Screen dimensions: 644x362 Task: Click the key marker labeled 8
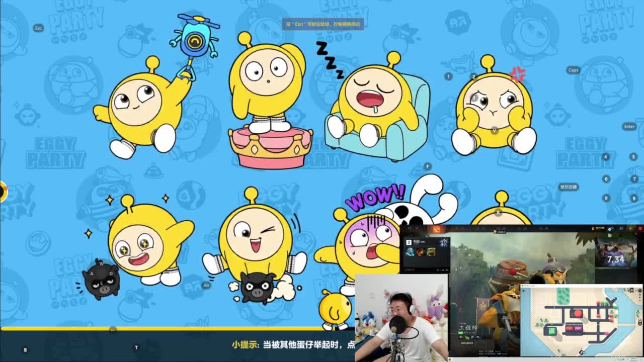(x=606, y=198)
